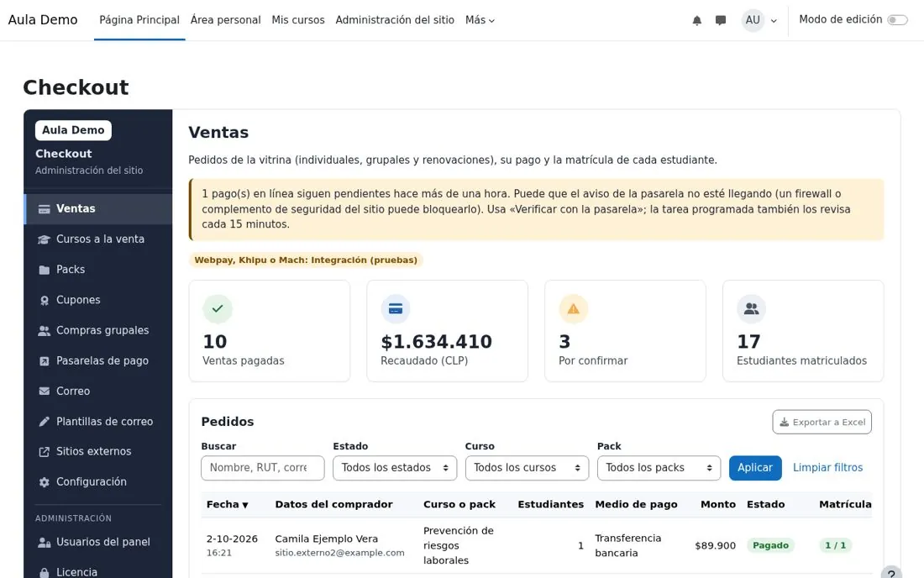
Task: Toggle Modo de edición switch
Action: pyautogui.click(x=897, y=20)
